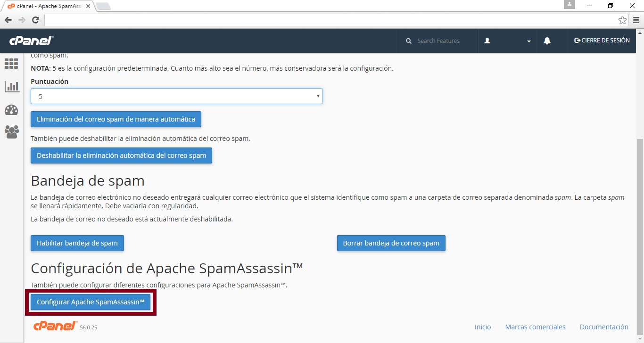Open the Puntuación score dropdown
644x343 pixels.
[176, 96]
